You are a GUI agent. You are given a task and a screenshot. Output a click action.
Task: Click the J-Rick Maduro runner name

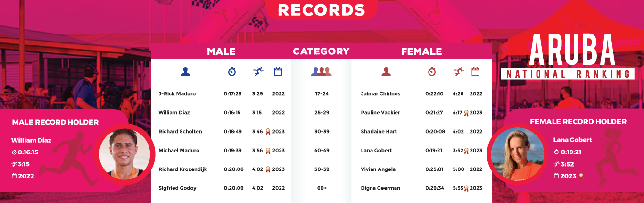coord(177,94)
